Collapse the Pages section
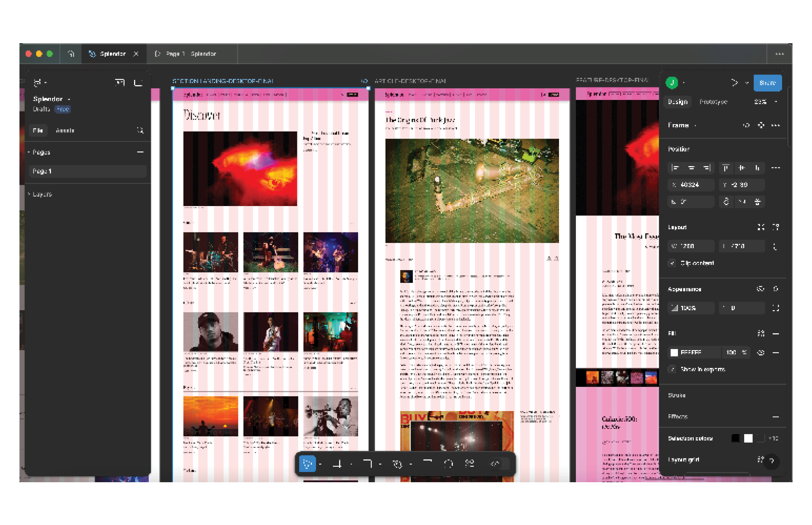The height and width of the screenshot is (525, 812). tap(141, 152)
